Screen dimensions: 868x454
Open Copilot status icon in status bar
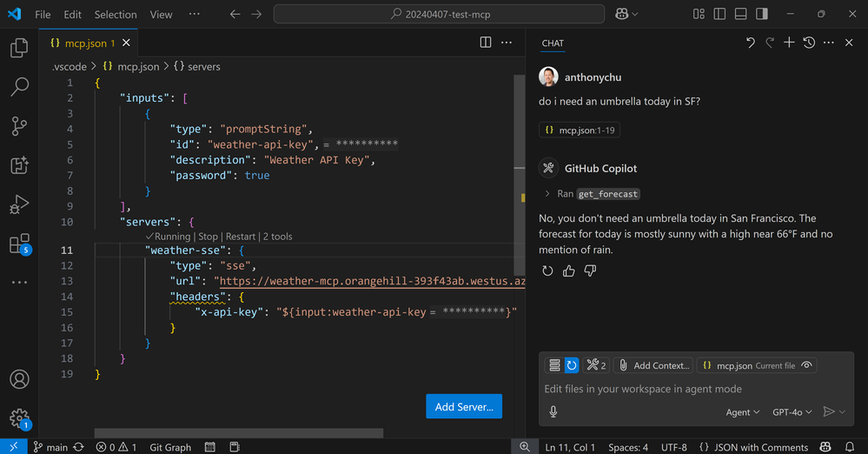click(x=825, y=447)
